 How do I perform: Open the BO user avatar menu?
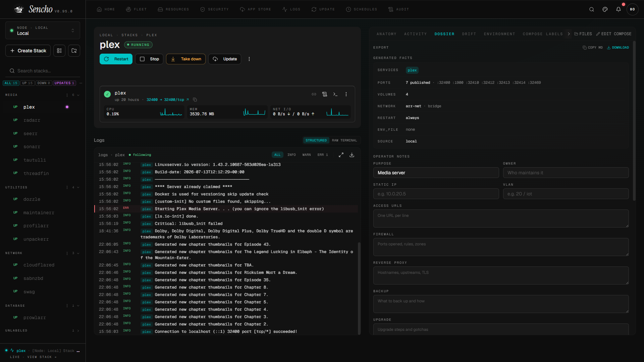(x=632, y=9)
